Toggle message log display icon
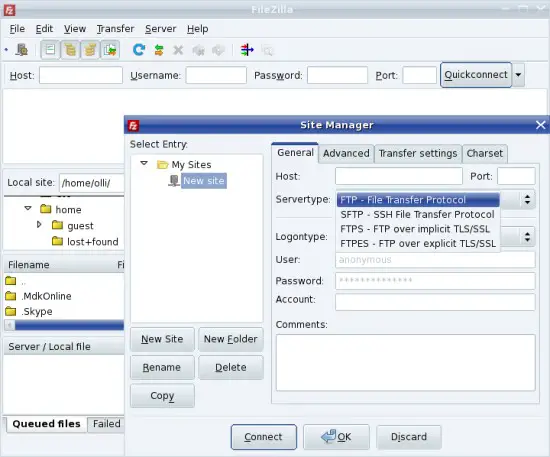Viewport: 550px width, 457px height. pos(50,50)
